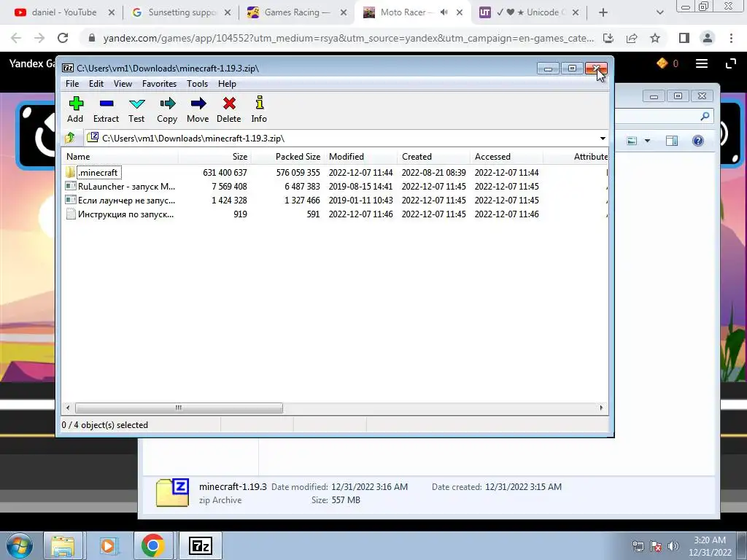This screenshot has height=560, width=747.
Task: Switch to the Sunsetting support tab
Action: click(x=182, y=12)
